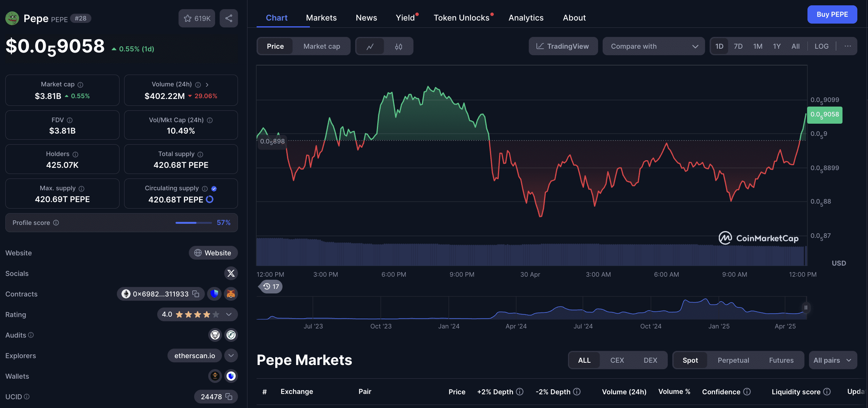Screen dimensions: 868x408
Task: Click Total supply info icon
Action: tap(200, 154)
